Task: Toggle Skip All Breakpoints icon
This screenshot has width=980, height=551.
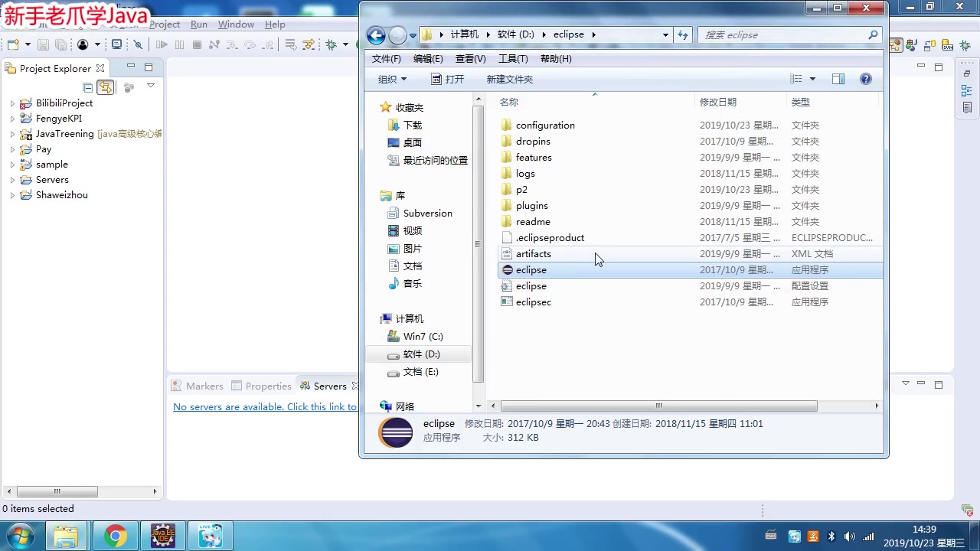Action: 139,45
